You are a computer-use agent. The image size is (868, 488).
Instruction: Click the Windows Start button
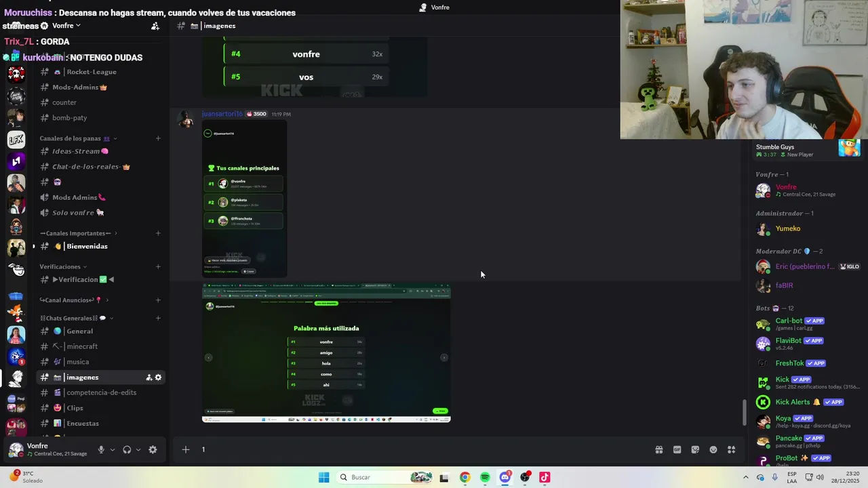tap(324, 477)
